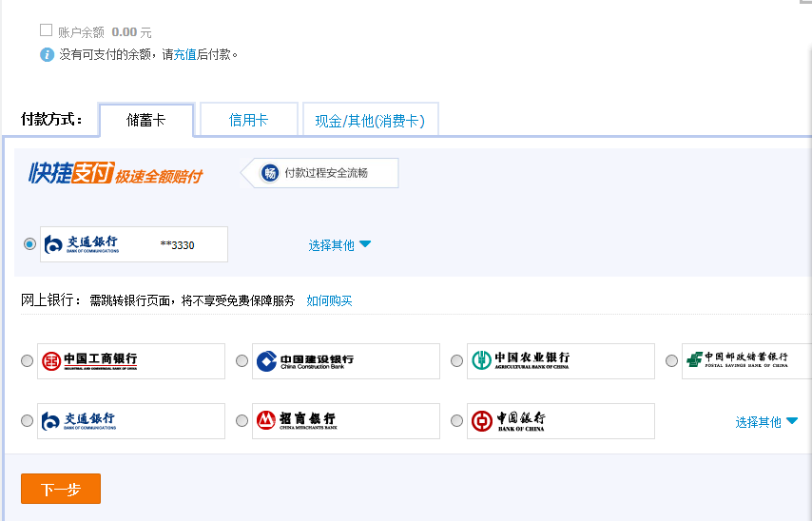The image size is (812, 521).
Task: Click the orange 下一步 button
Action: point(61,489)
